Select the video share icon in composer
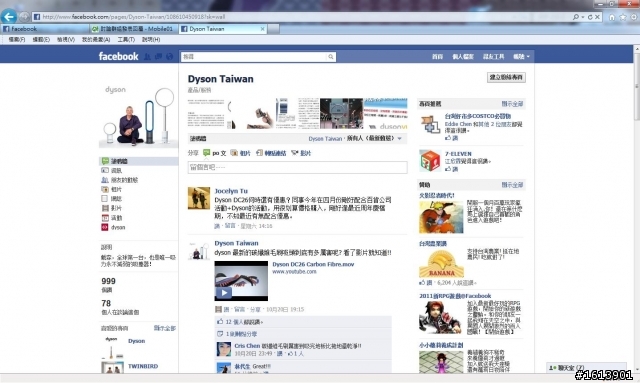This screenshot has width=640, height=383. pyautogui.click(x=295, y=153)
